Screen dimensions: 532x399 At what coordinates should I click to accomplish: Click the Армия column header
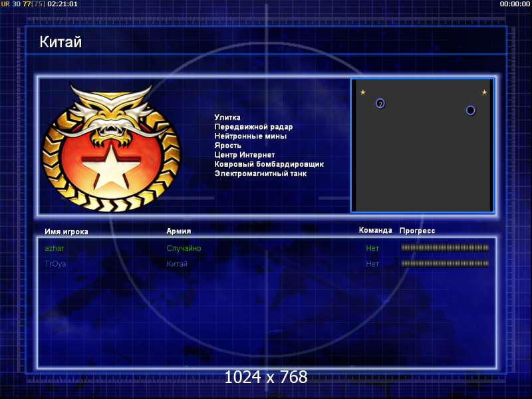tap(178, 231)
